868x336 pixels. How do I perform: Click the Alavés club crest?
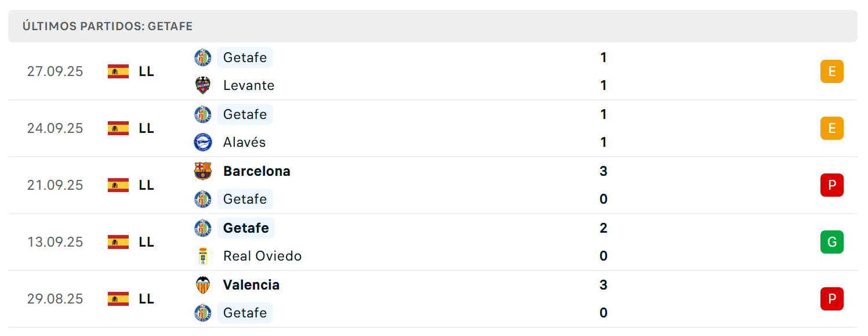tap(203, 142)
